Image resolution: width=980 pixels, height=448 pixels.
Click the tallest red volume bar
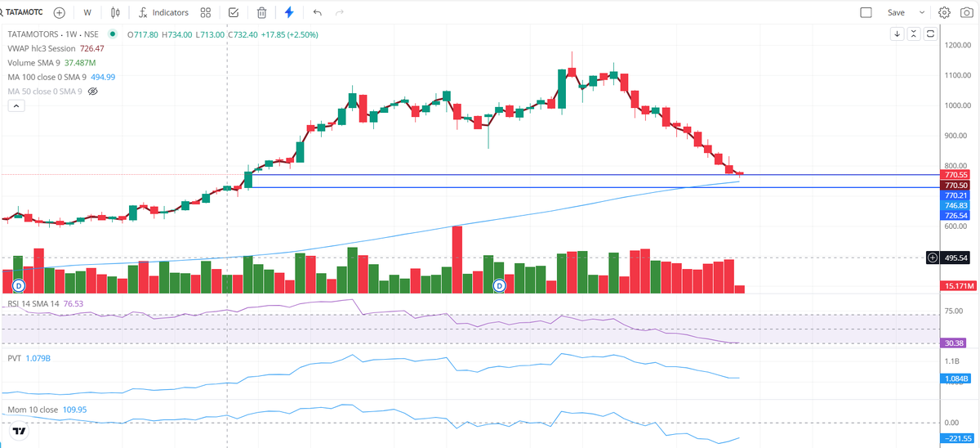tap(457, 260)
